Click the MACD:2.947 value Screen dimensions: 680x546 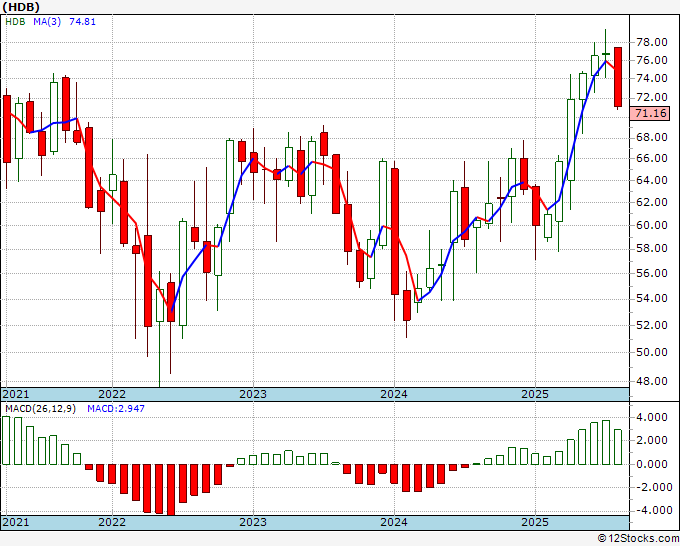[116, 409]
